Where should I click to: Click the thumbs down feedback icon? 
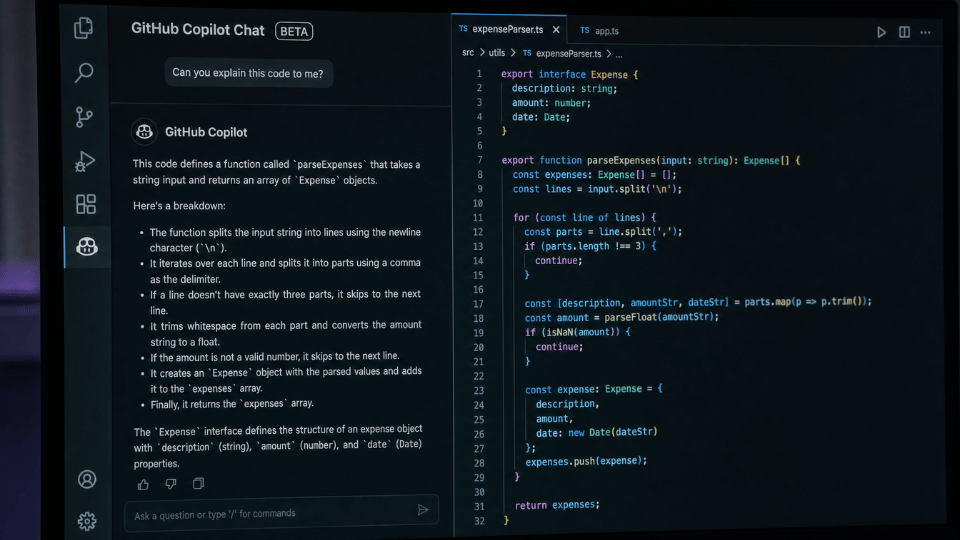tap(171, 484)
